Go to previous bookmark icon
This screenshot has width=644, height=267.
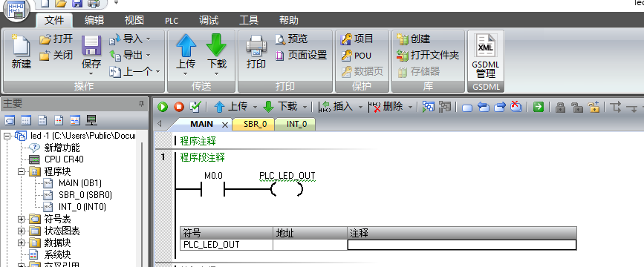[x=484, y=108]
